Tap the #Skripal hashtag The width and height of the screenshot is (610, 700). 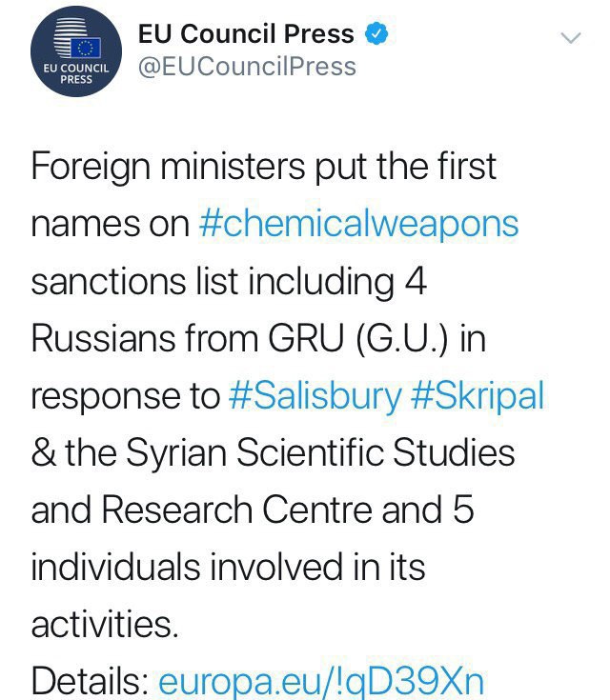(478, 396)
